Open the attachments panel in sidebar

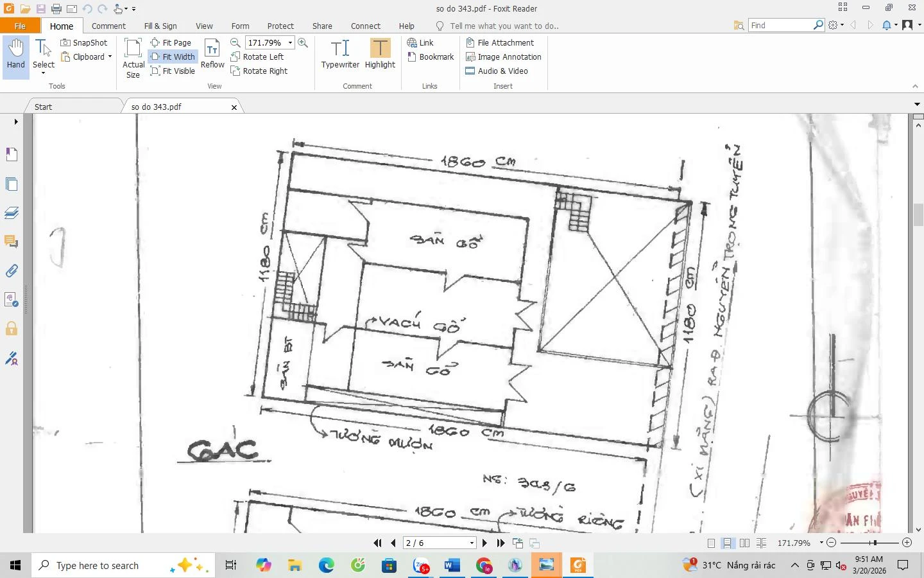[x=12, y=271]
